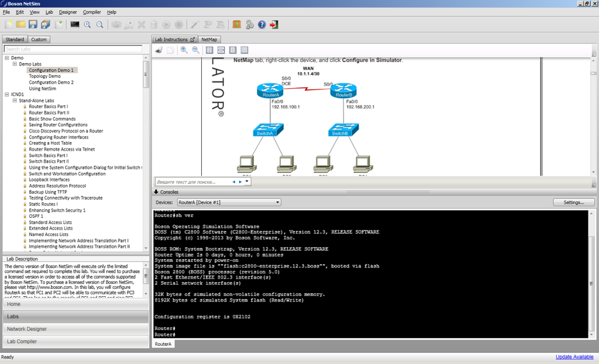Collapse the ICND1 tree node
The image size is (599, 364).
point(6,94)
